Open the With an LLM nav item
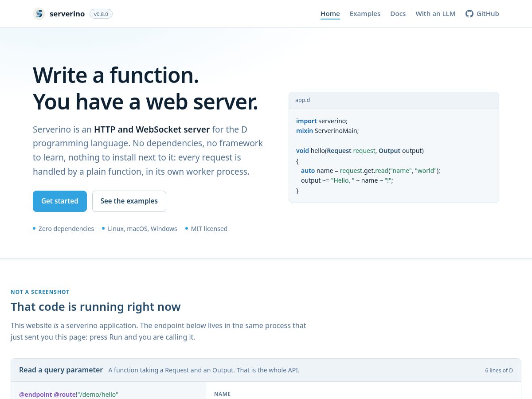 (435, 14)
